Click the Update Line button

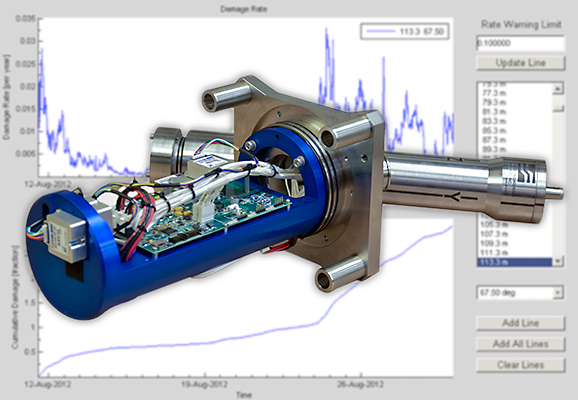coord(520,63)
